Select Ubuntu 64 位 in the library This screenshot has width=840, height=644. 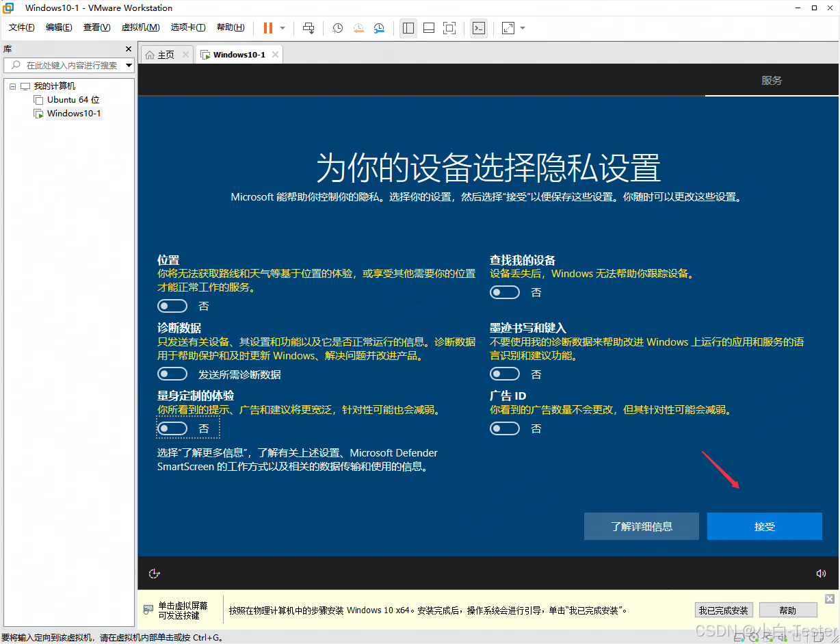73,100
